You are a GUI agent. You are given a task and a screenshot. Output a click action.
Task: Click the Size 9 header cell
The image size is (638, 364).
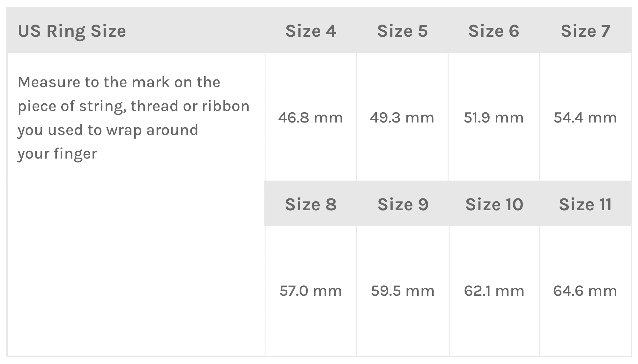[403, 204]
